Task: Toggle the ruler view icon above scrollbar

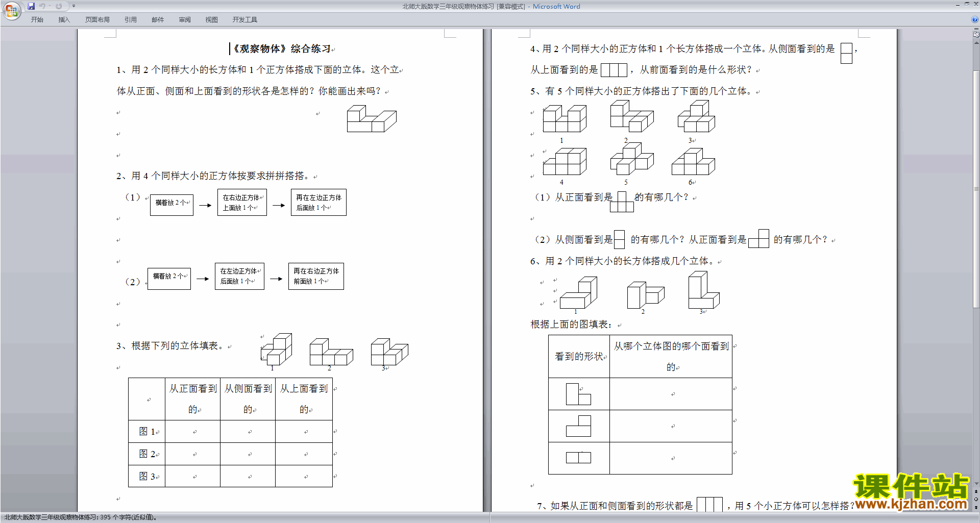Action: 976,35
